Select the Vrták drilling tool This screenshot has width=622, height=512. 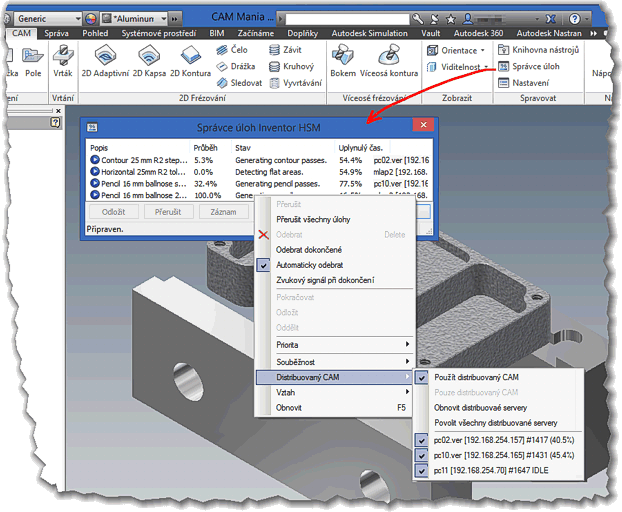point(63,61)
